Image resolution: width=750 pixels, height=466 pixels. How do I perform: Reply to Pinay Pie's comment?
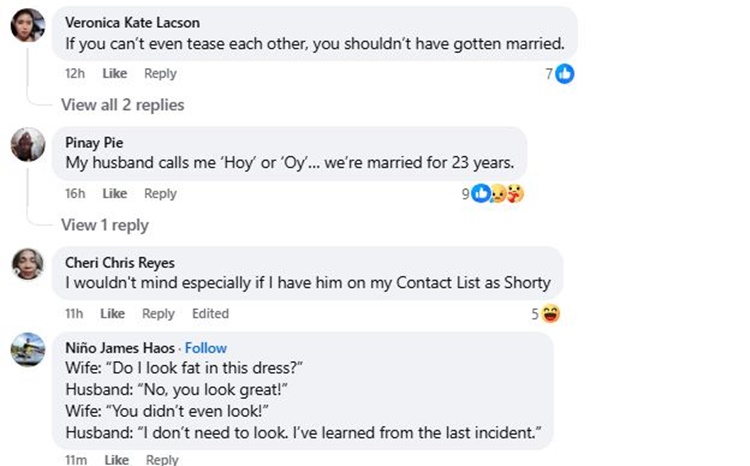click(x=160, y=193)
